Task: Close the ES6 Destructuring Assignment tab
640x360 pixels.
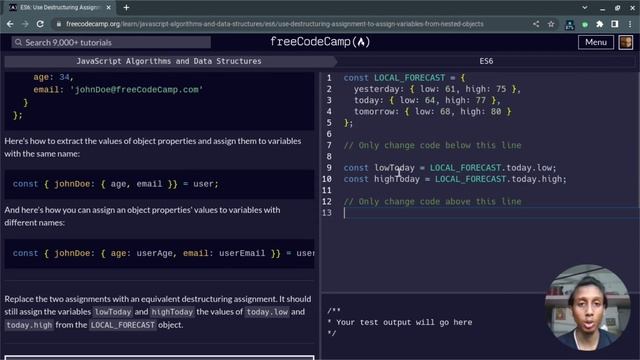Action: point(109,7)
